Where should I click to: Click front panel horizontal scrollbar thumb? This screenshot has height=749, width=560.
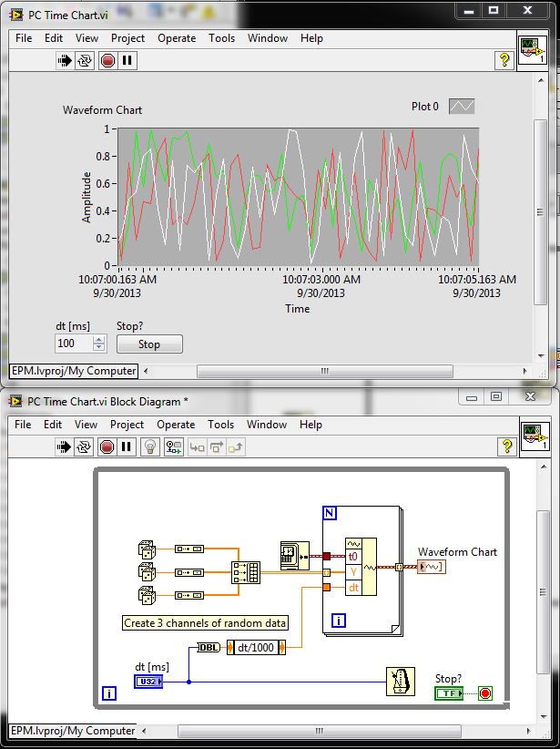tap(325, 371)
